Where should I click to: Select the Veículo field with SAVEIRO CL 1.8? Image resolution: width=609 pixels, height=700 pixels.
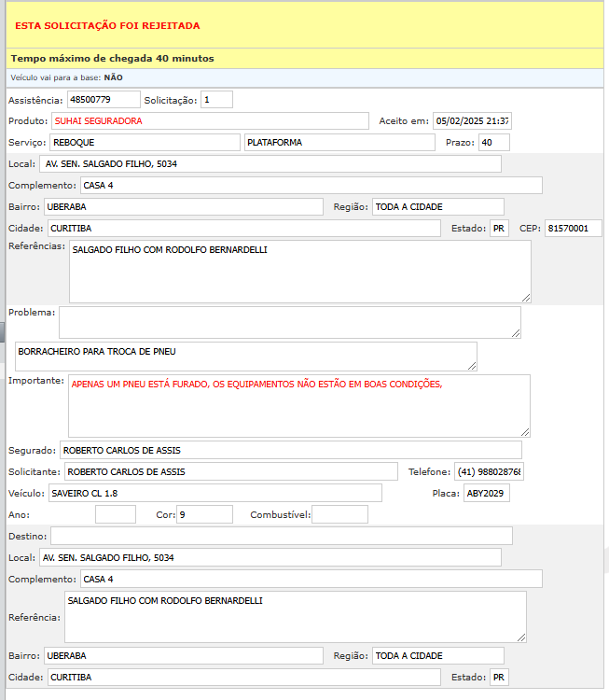215,493
